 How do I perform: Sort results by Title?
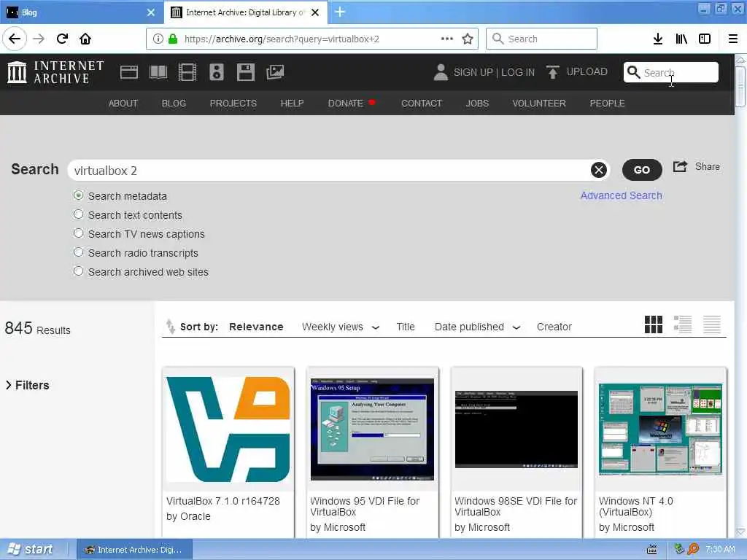[x=406, y=327]
